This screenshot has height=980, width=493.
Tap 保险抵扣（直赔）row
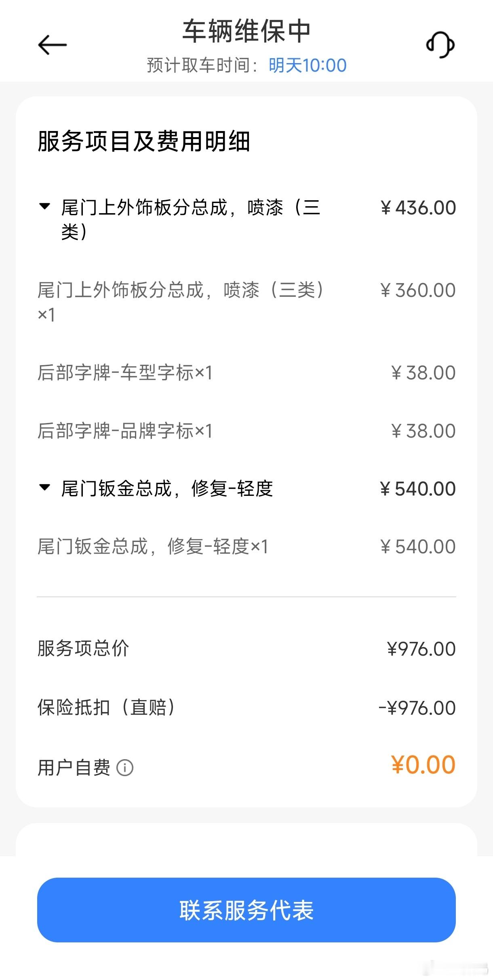(x=247, y=707)
